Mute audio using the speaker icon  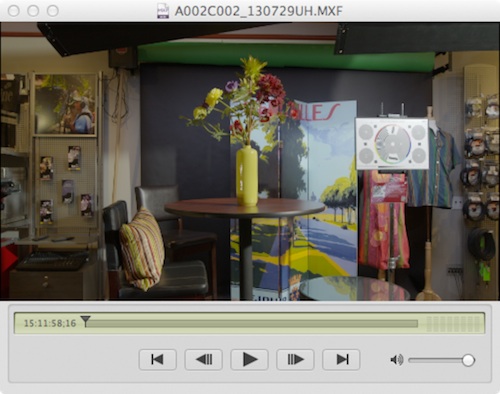click(397, 360)
